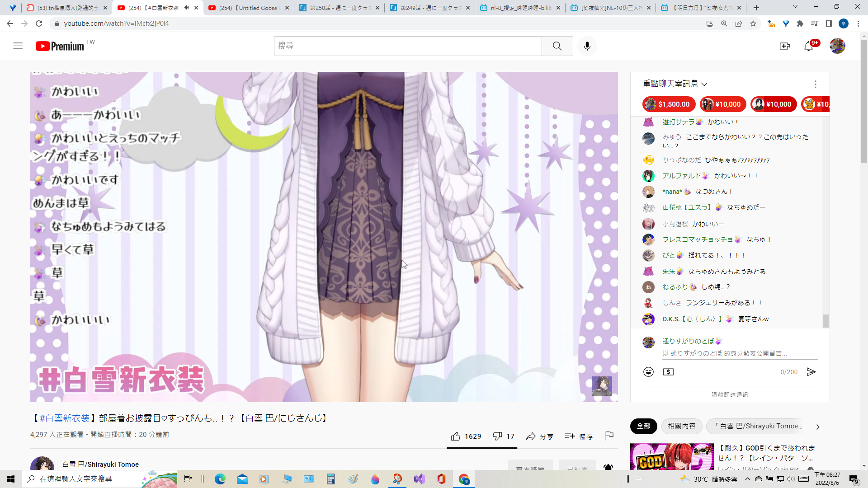Open the GOD recommended video thumbnail

[x=672, y=457]
